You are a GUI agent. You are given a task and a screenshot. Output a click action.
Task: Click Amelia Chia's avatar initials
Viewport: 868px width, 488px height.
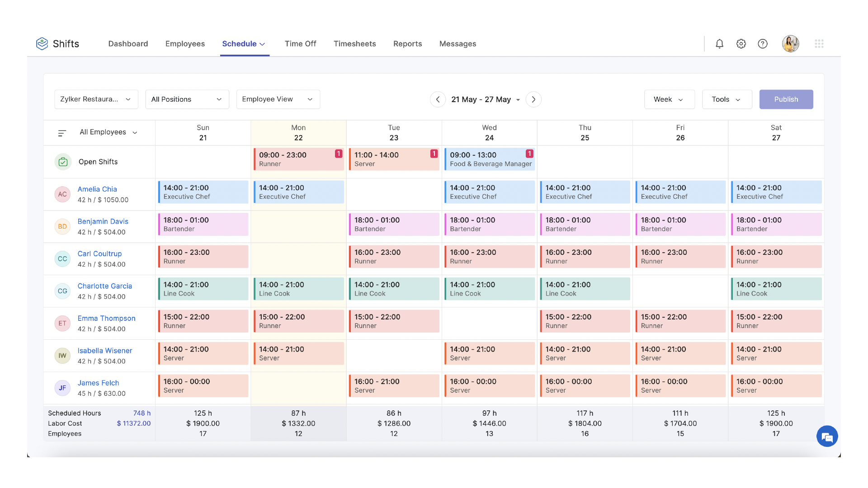coord(62,194)
